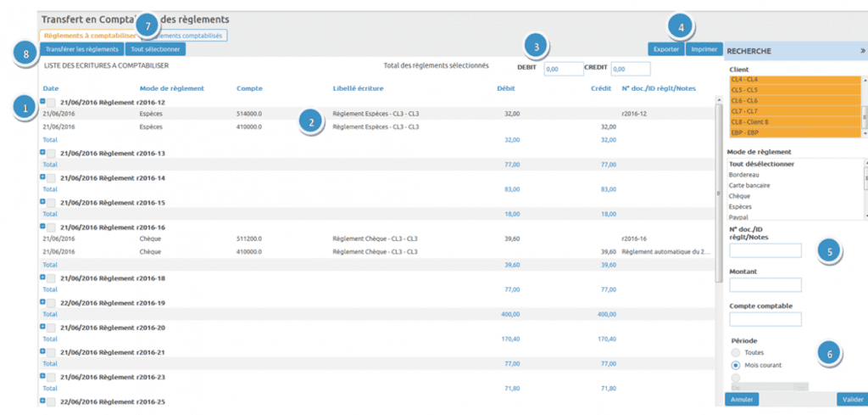Focus the N° doc./ID règlt/Notes search field

(765, 251)
